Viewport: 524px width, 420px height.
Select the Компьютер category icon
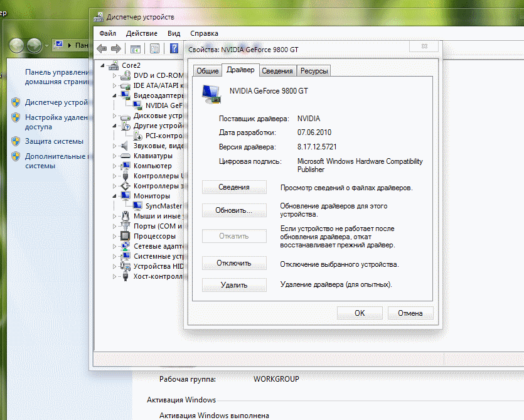point(126,166)
